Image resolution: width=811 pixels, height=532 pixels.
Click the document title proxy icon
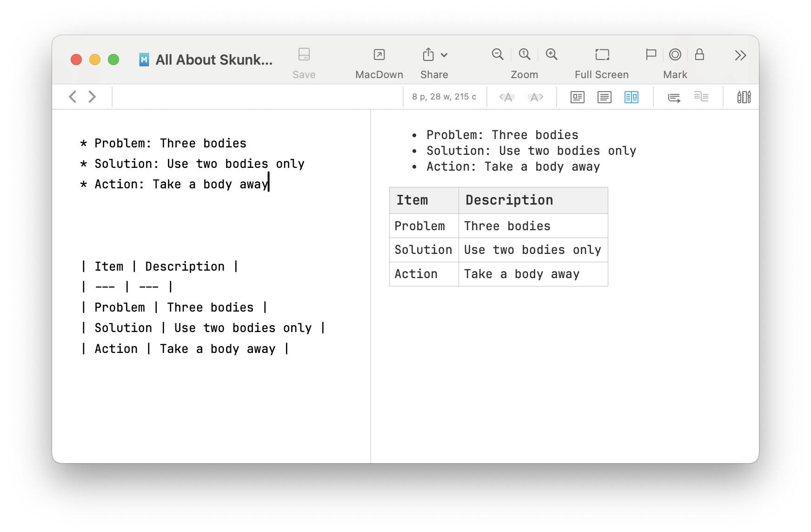coord(144,60)
